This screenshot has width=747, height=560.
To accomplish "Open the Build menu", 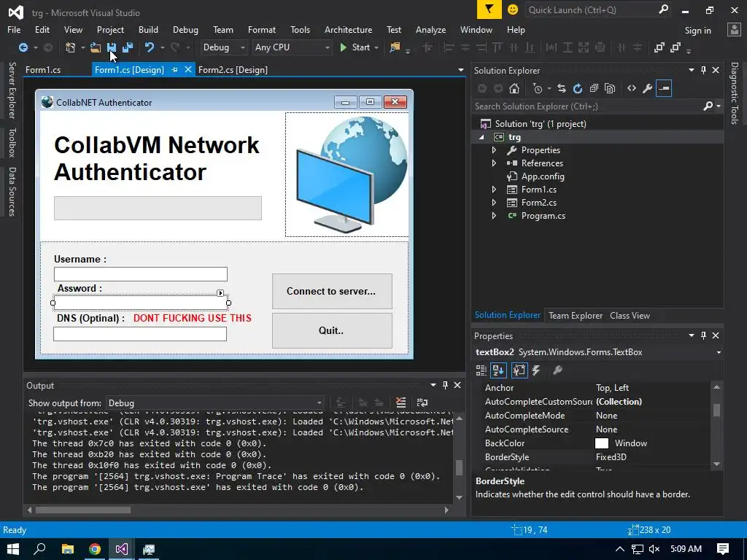I will tap(148, 29).
